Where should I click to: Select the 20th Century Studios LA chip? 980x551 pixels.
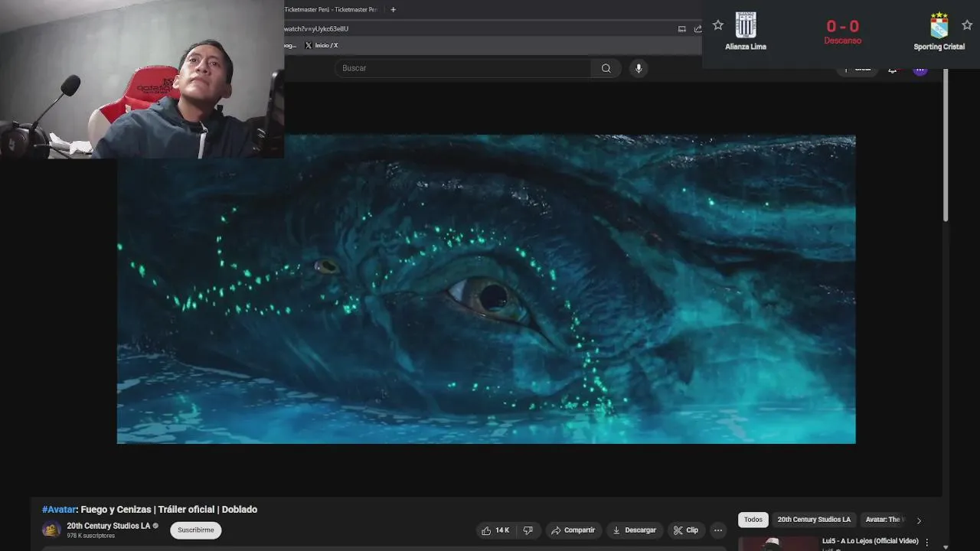tap(814, 520)
